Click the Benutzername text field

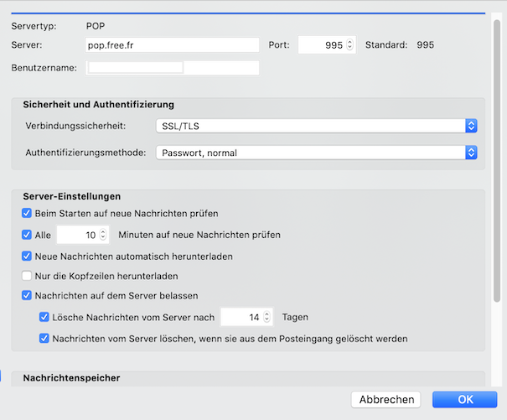pos(173,68)
